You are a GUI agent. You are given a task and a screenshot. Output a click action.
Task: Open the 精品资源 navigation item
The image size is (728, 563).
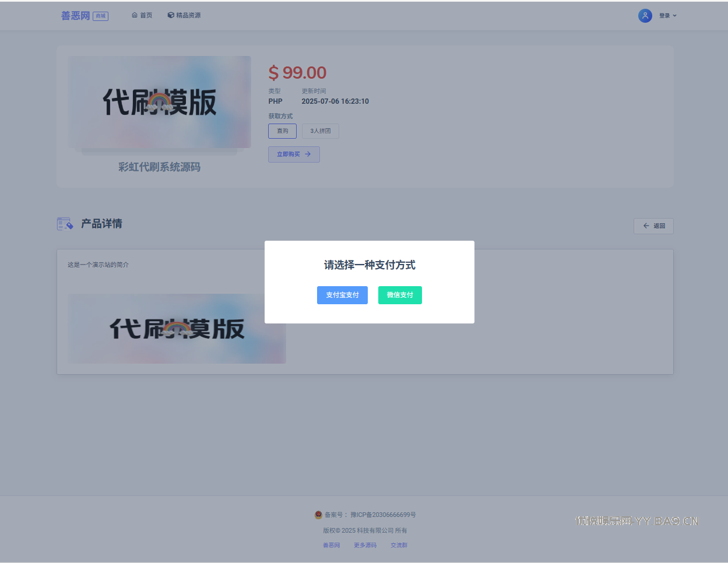(x=188, y=15)
